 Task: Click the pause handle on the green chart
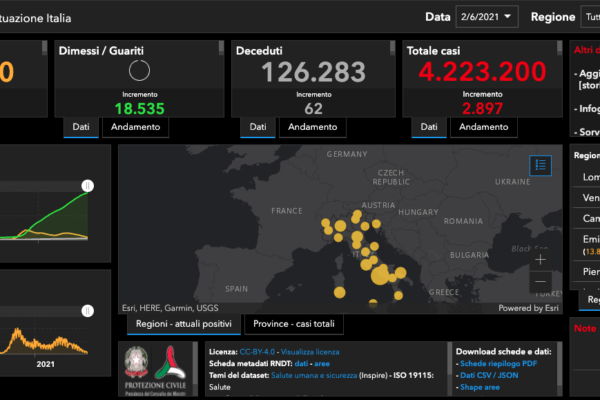[x=87, y=186]
